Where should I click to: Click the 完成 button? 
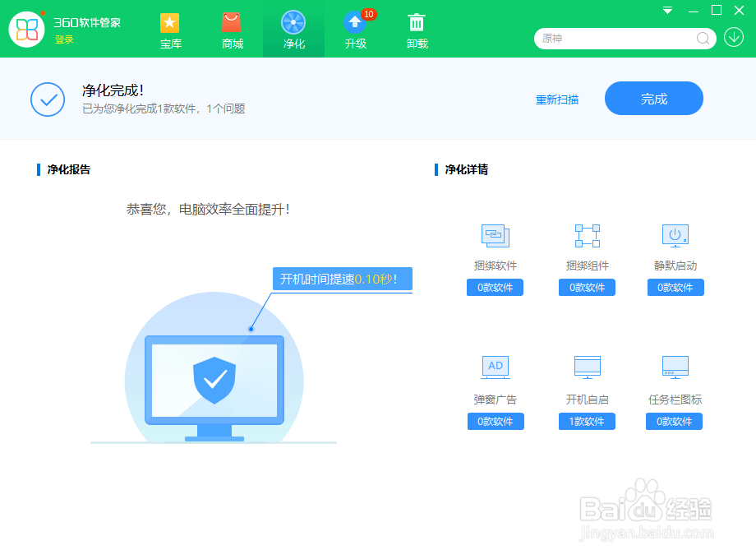pos(653,98)
